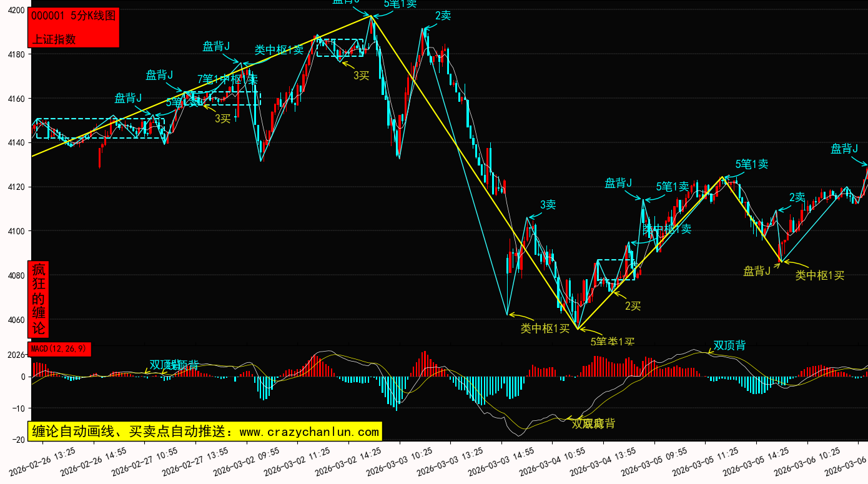Open the MACD(12,26,9) indicator label

(x=59, y=348)
